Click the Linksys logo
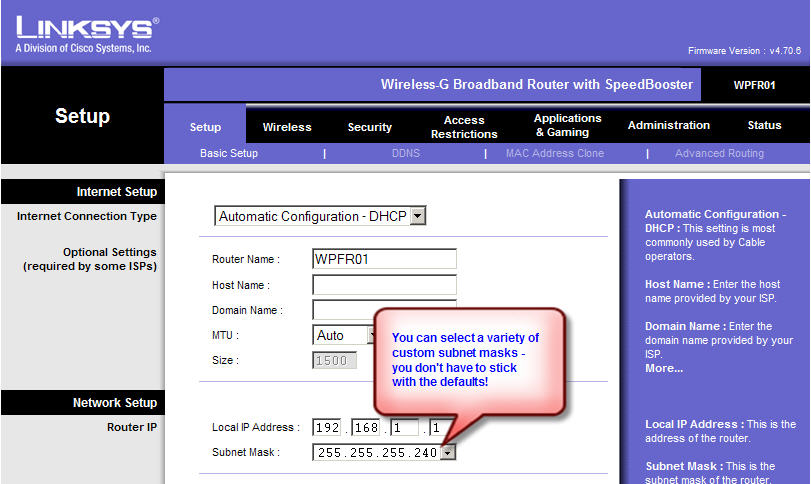This screenshot has width=811, height=484. [x=86, y=33]
